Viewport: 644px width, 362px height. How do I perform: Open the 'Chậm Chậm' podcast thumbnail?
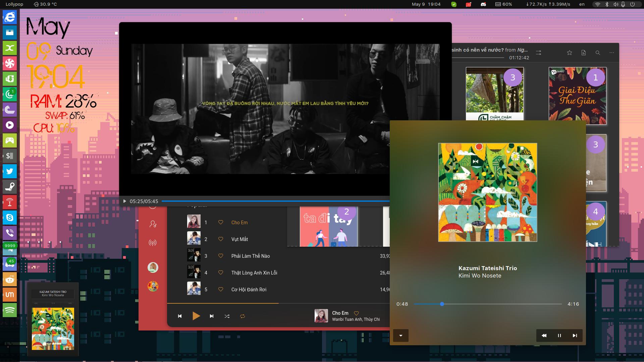point(495,94)
